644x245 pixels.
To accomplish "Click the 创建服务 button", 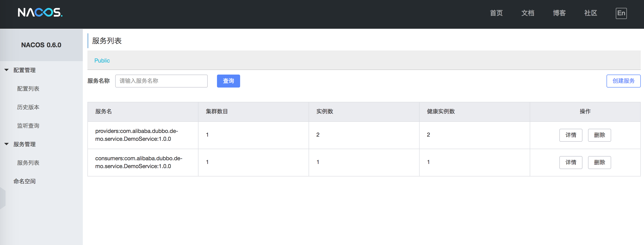I will point(623,81).
